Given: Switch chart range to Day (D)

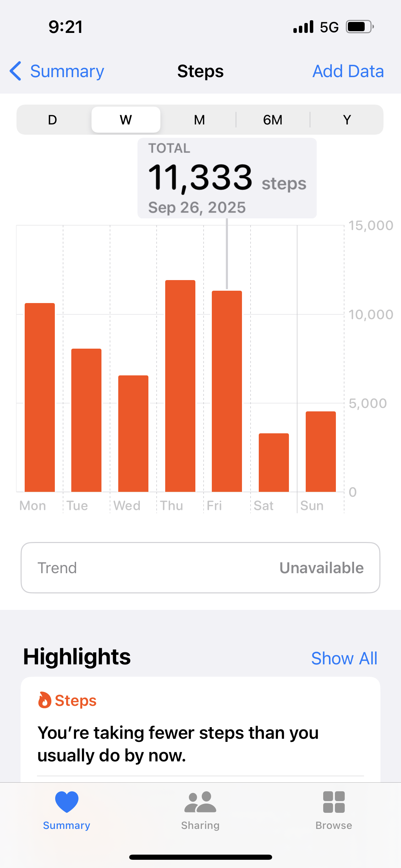Looking at the screenshot, I should click(52, 120).
